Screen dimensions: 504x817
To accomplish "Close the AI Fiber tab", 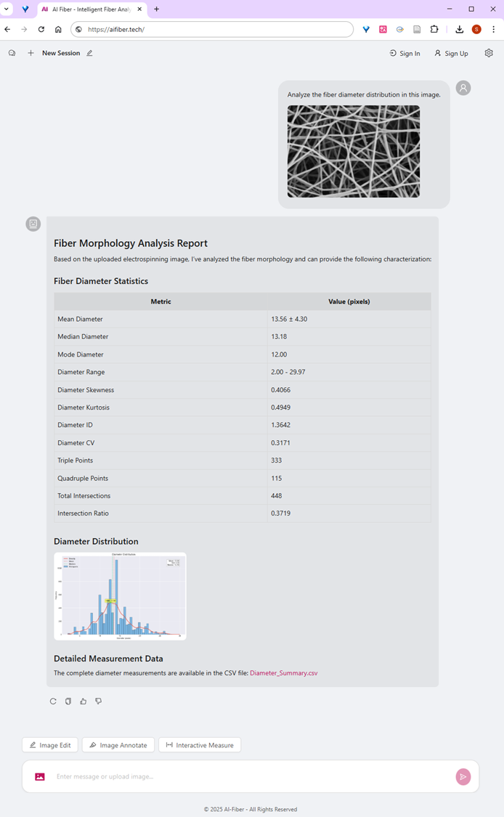I will pos(139,9).
